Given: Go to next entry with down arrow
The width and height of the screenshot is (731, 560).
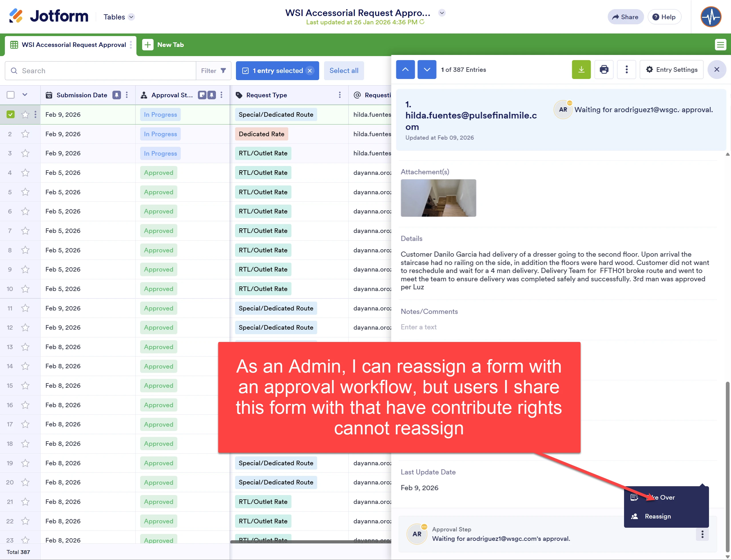Looking at the screenshot, I should [427, 69].
